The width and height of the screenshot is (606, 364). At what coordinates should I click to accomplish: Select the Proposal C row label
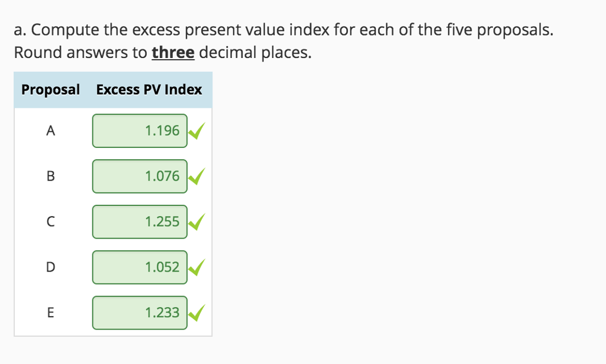click(50, 222)
